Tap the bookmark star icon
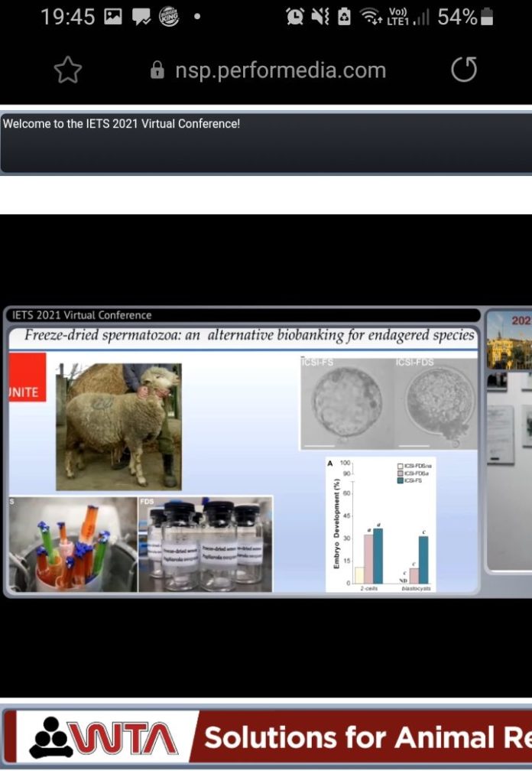 point(67,70)
